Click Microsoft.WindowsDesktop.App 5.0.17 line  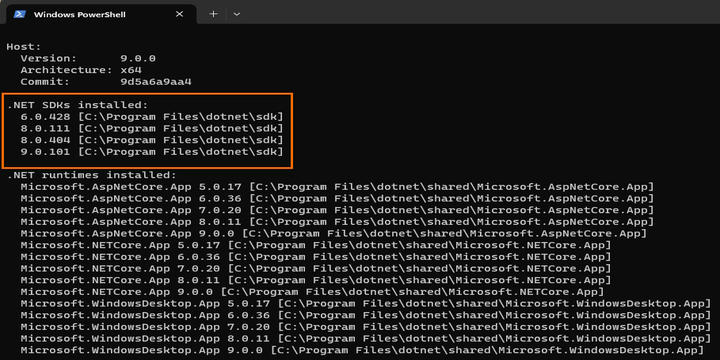point(366,304)
